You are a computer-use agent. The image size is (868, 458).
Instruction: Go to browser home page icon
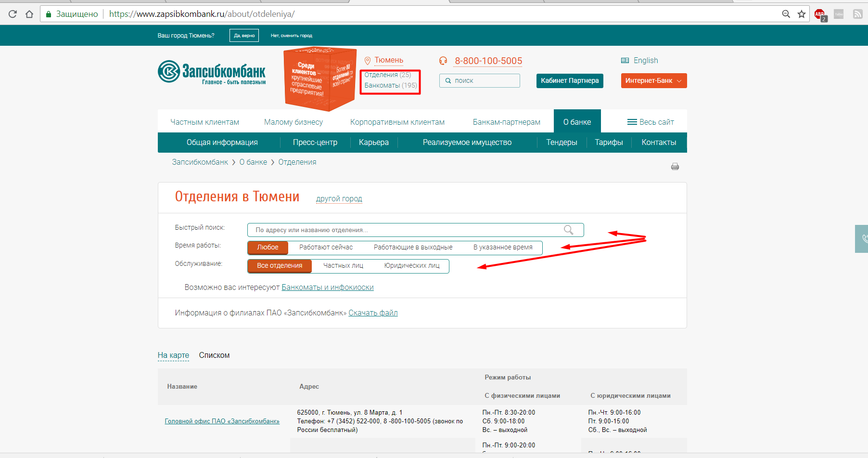(x=29, y=14)
